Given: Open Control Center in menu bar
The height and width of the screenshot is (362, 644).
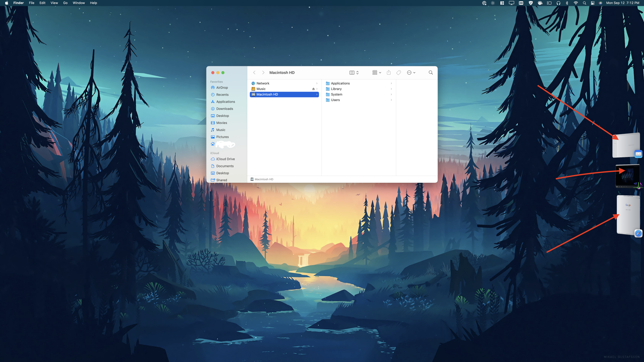Looking at the screenshot, I should [x=592, y=3].
